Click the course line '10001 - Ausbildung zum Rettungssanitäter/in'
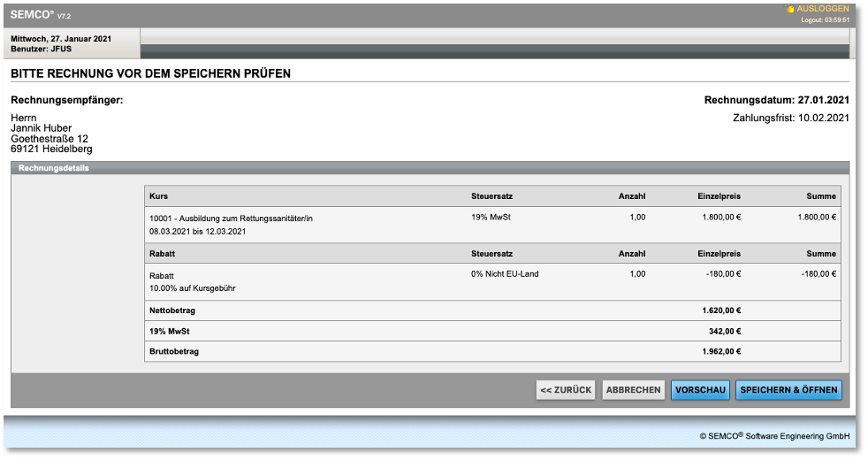Screen dimensions: 868x460 231,218
